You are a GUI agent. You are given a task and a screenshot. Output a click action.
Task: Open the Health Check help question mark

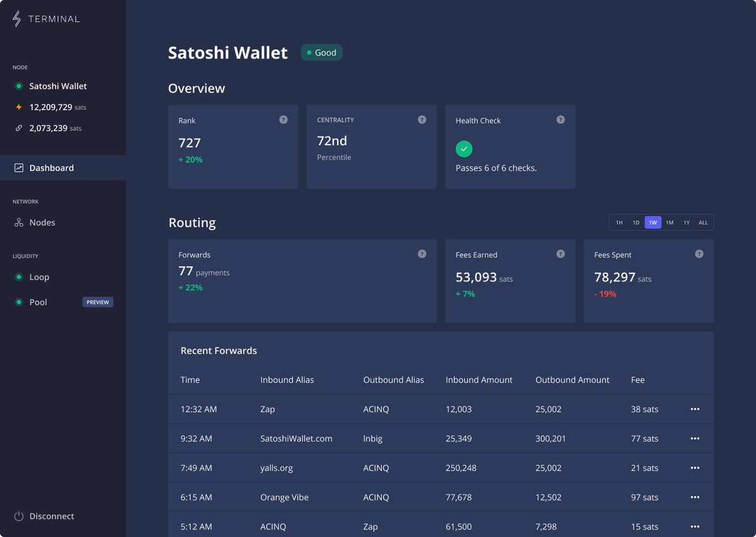[x=561, y=120]
